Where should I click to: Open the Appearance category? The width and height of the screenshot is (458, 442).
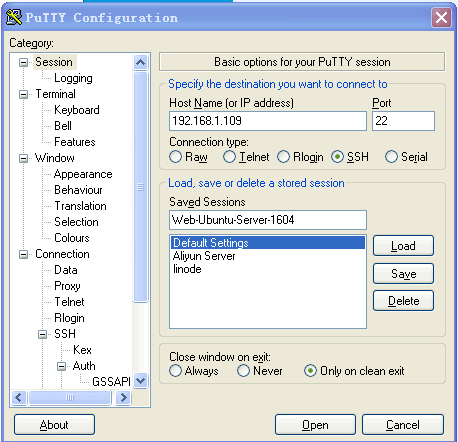83,174
